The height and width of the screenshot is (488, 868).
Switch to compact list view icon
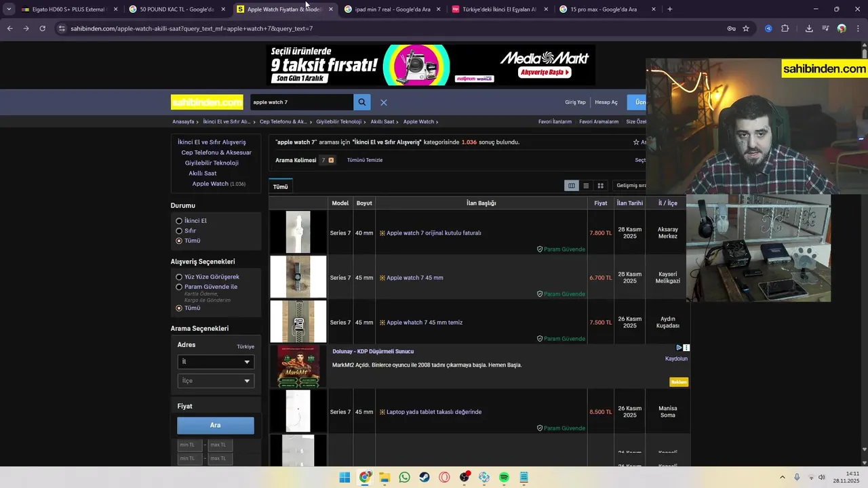click(586, 186)
